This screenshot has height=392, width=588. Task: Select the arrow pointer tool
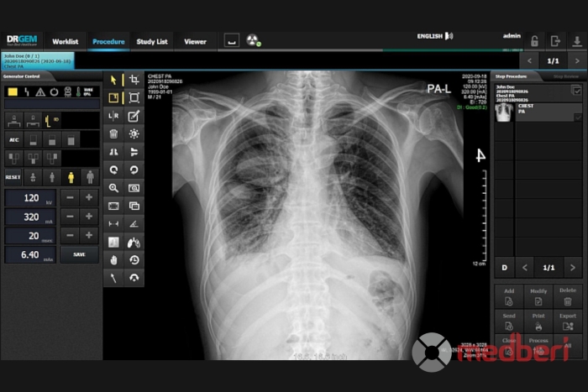113,80
